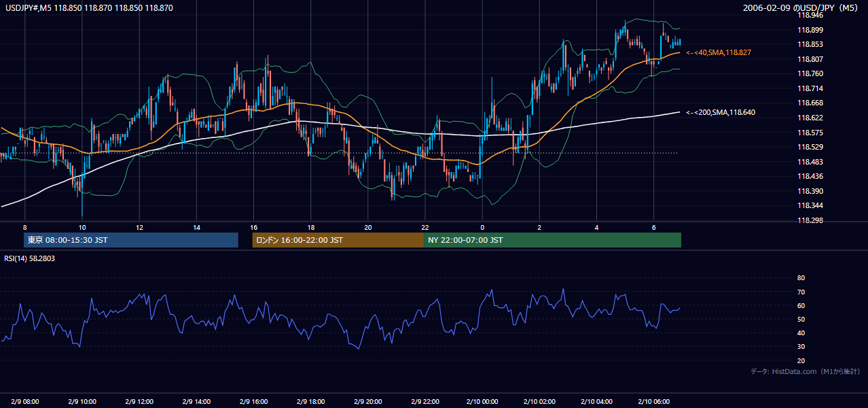Click price axis value 118.390
Viewport: 868px width, 408px height.
pos(810,191)
